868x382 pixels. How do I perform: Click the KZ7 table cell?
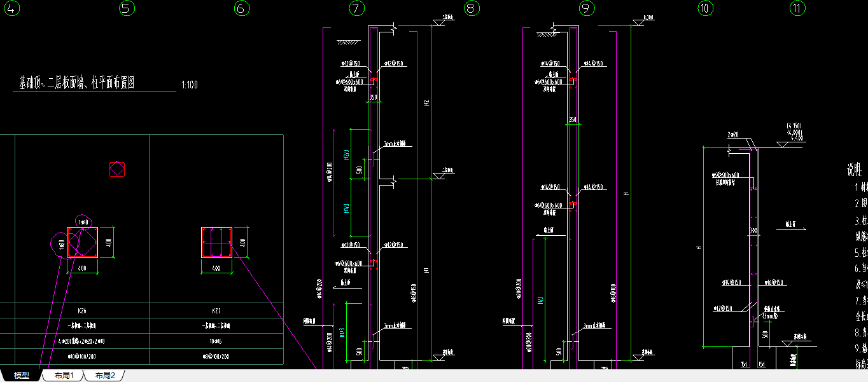point(216,311)
